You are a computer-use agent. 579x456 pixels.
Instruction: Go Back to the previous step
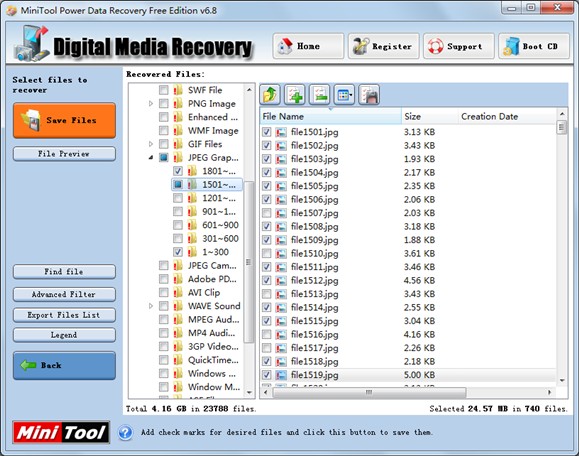click(x=64, y=366)
